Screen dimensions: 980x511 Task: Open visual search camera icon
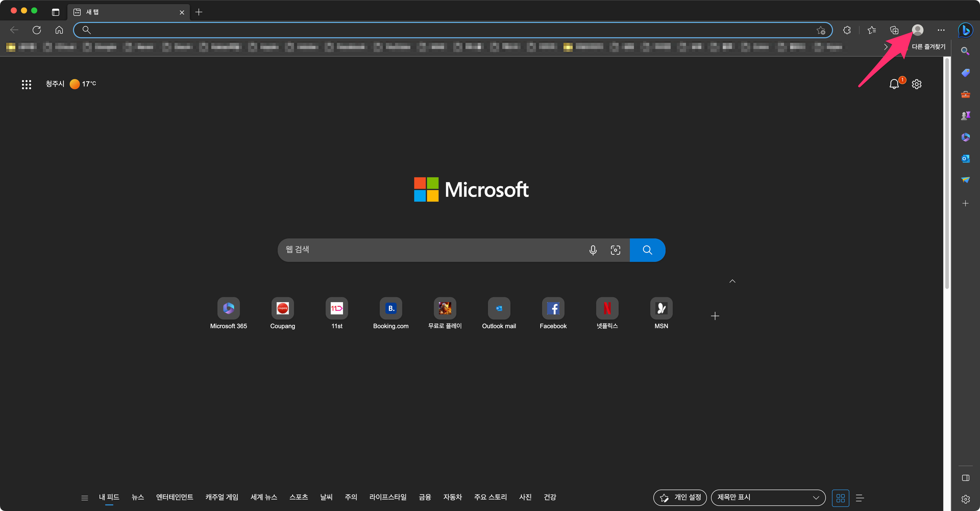(x=615, y=250)
